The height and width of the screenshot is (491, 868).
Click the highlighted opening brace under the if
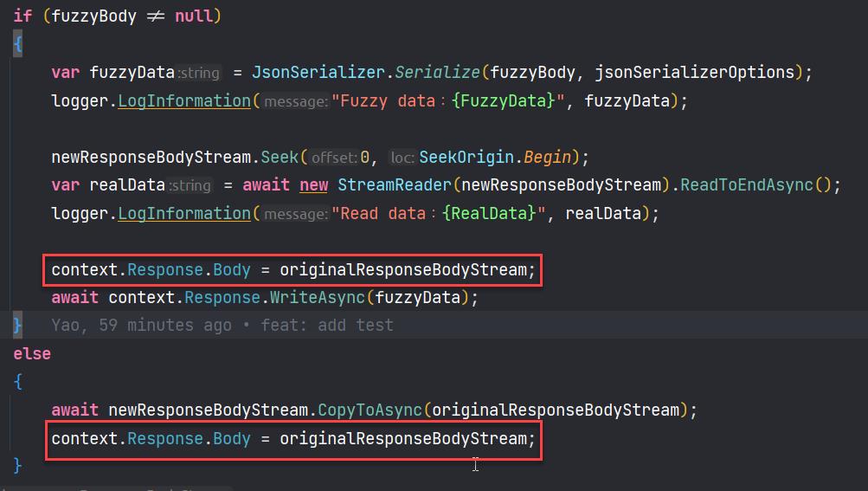[x=17, y=44]
